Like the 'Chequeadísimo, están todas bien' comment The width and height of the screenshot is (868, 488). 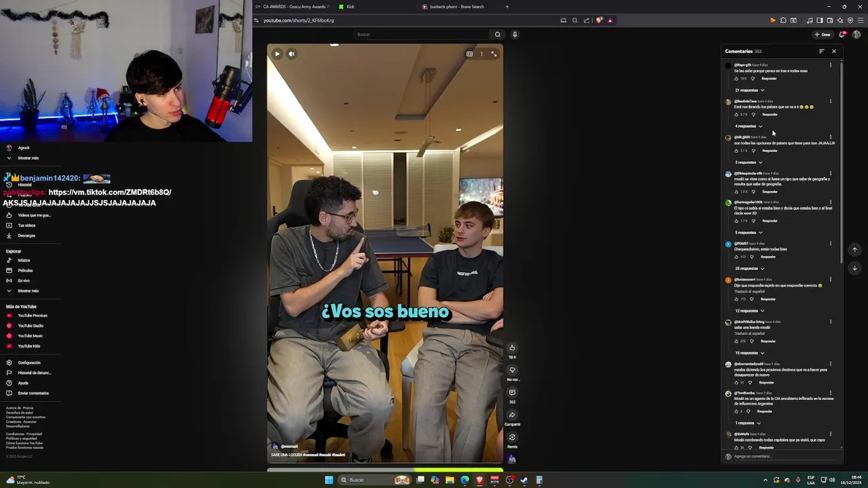pyautogui.click(x=737, y=257)
